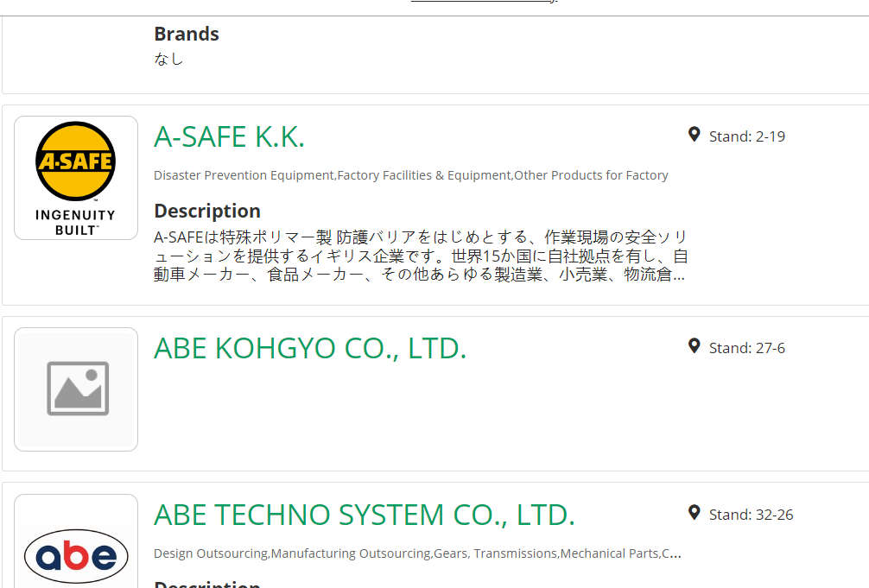Click the ABE TECHNO category line Design Outsourcing
The height and width of the screenshot is (588, 869).
click(x=417, y=553)
